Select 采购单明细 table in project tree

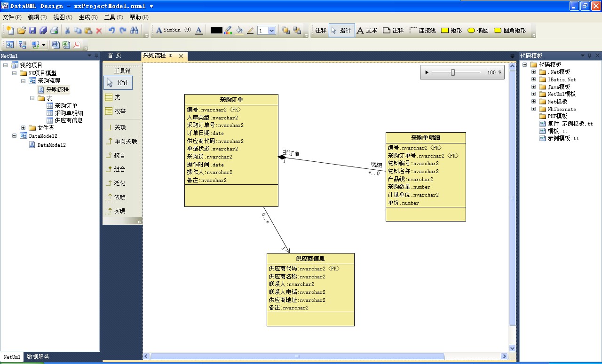click(69, 113)
